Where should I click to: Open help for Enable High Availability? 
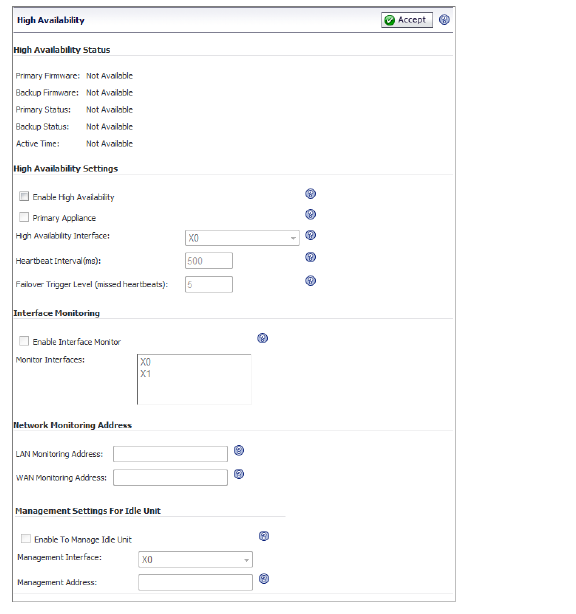pyautogui.click(x=311, y=193)
